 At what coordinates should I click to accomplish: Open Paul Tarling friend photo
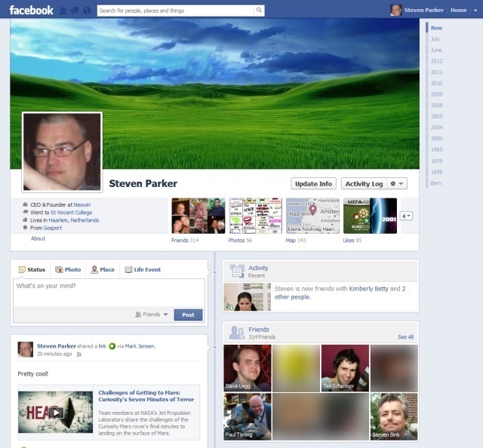coord(248,416)
